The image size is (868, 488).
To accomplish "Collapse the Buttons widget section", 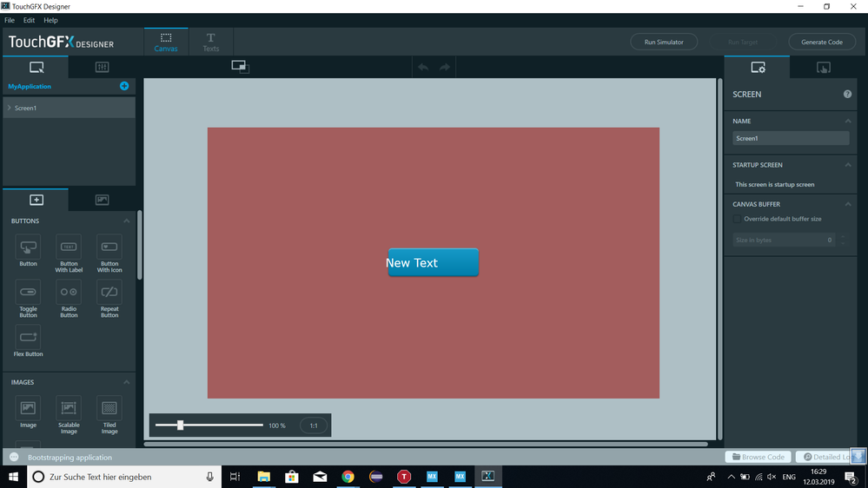I will click(x=126, y=221).
